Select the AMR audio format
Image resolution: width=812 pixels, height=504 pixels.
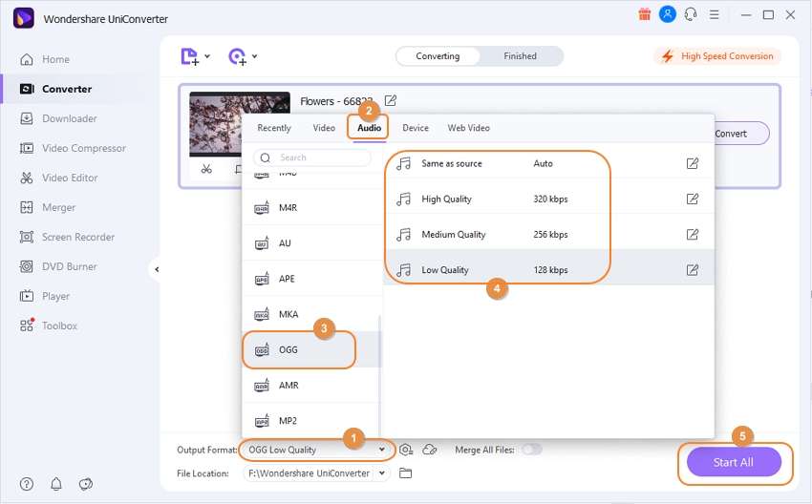click(x=310, y=386)
